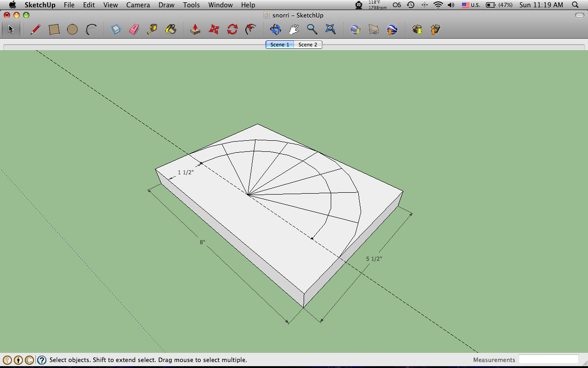Image resolution: width=588 pixels, height=368 pixels.
Task: Select the Rectangle tool
Action: [54, 29]
